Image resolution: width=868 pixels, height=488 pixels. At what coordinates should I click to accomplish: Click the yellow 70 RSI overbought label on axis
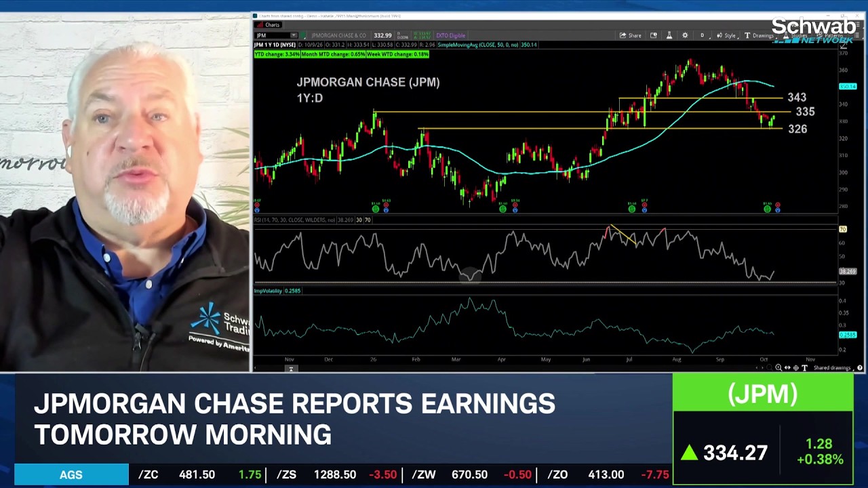click(x=843, y=230)
